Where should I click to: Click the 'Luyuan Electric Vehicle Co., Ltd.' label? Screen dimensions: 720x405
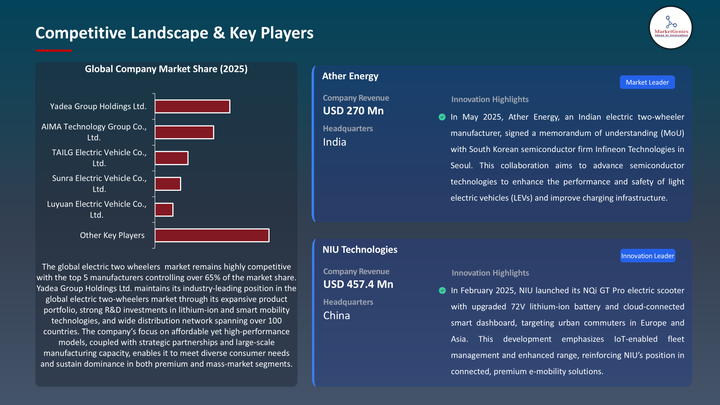tap(96, 209)
